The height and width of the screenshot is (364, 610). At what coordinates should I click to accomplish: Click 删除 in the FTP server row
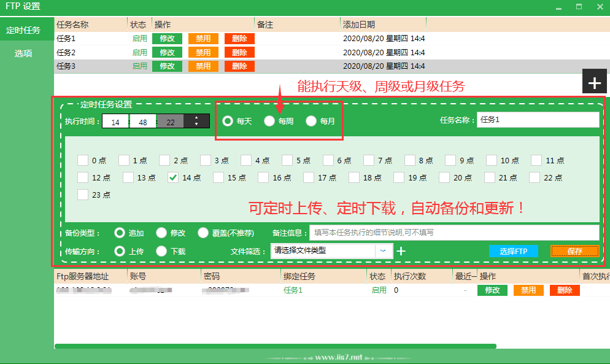[x=564, y=290]
